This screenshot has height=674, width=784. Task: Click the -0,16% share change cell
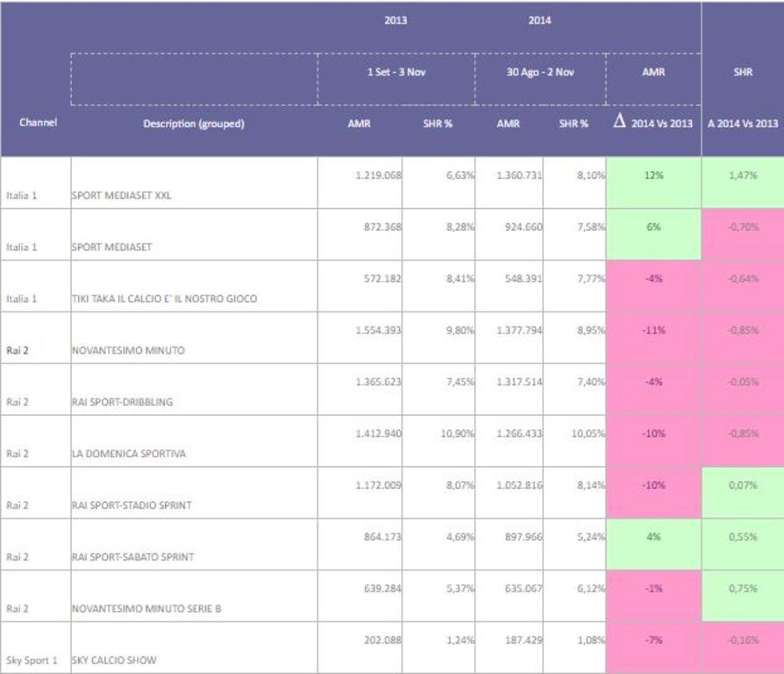(743, 648)
